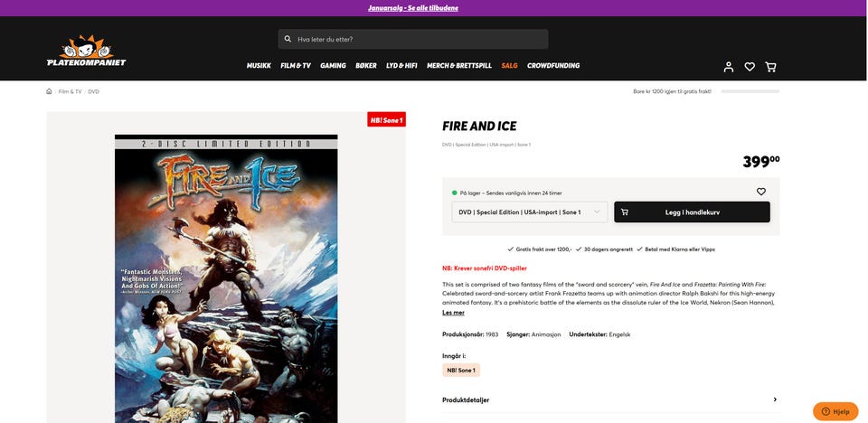This screenshot has height=423, width=868.
Task: Open the MUSIKK menu
Action: coord(259,65)
